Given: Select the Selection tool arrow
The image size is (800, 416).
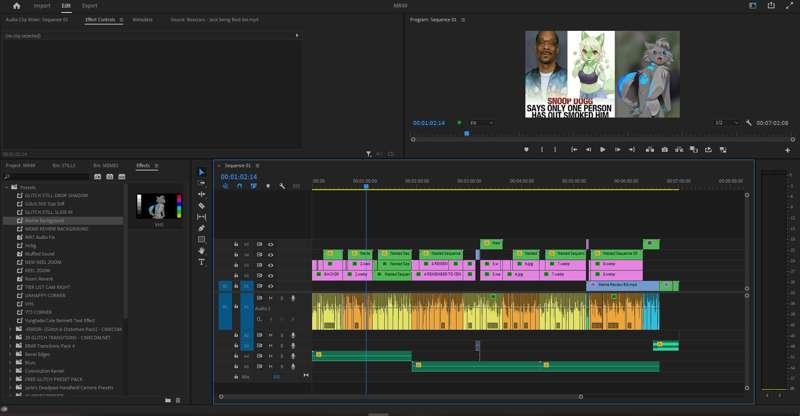Looking at the screenshot, I should tap(202, 172).
